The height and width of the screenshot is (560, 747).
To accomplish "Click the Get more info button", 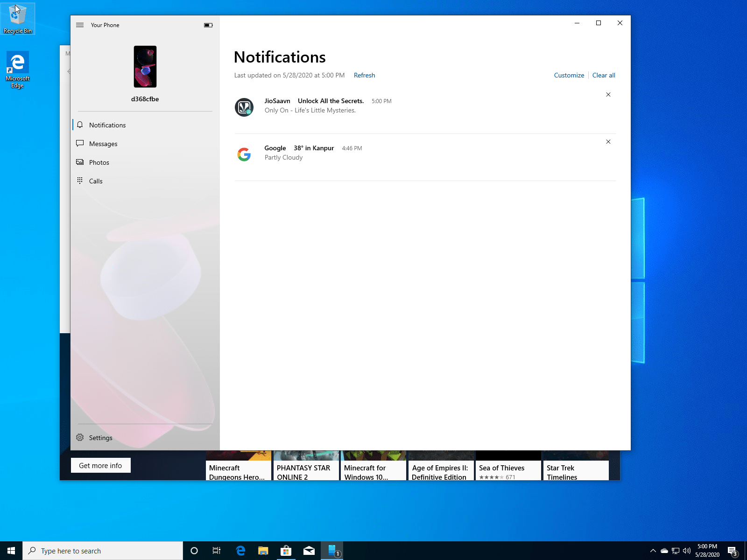I will [x=100, y=465].
